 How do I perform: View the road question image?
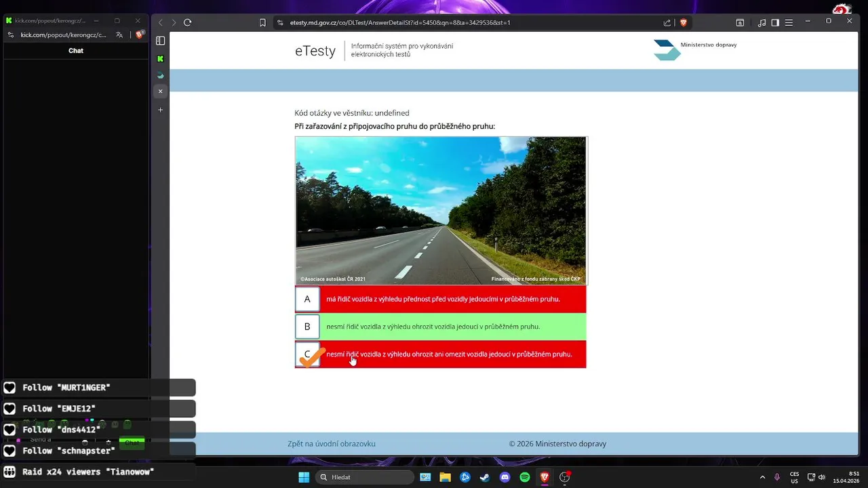tap(441, 211)
